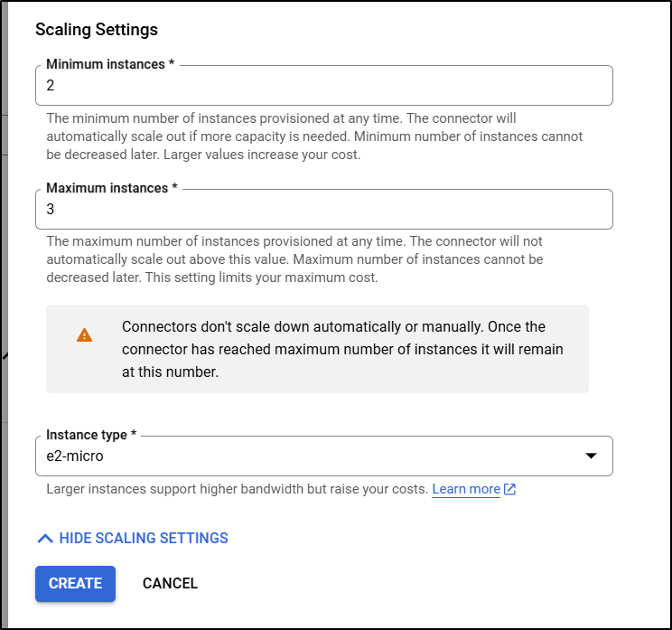The height and width of the screenshot is (630, 672).
Task: Click the value 3 in Maximum instances
Action: (51, 210)
